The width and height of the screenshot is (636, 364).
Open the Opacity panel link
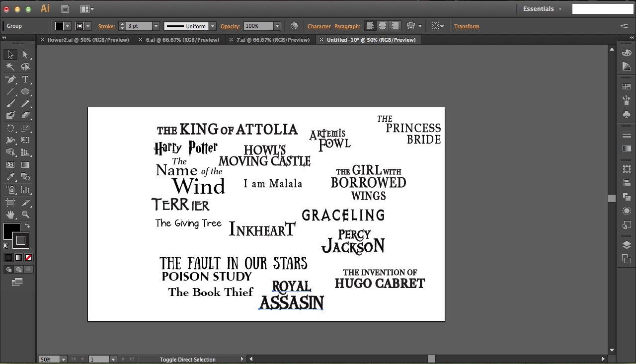coord(230,26)
